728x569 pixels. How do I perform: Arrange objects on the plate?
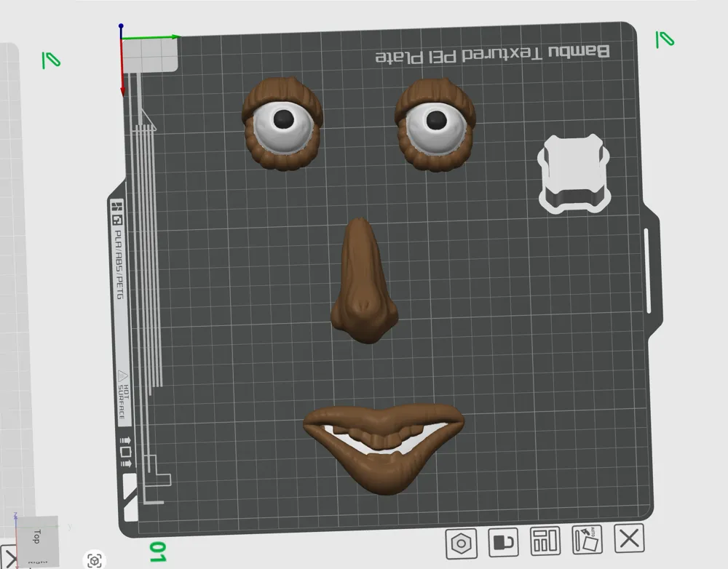click(545, 540)
